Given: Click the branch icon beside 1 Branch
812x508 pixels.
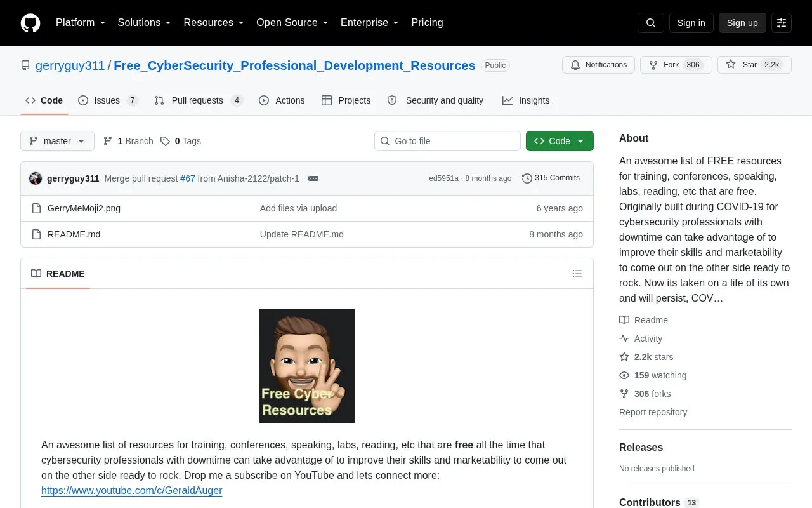Looking at the screenshot, I should tap(108, 141).
